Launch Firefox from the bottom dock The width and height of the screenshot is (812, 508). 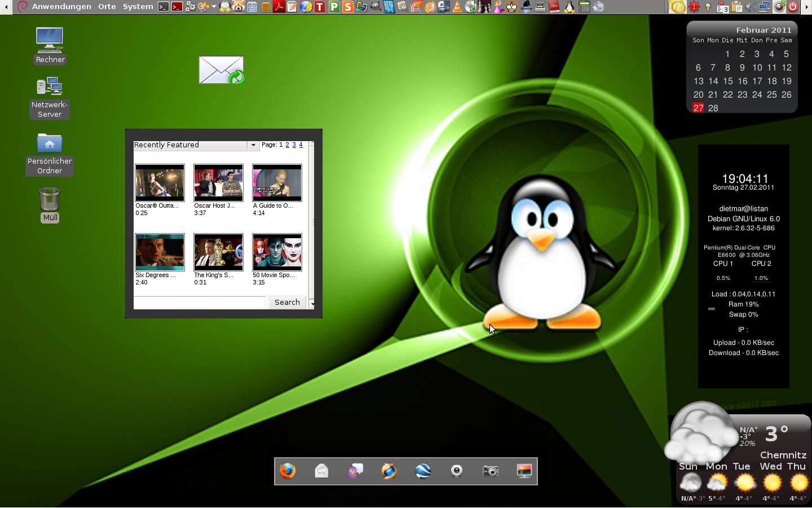288,471
